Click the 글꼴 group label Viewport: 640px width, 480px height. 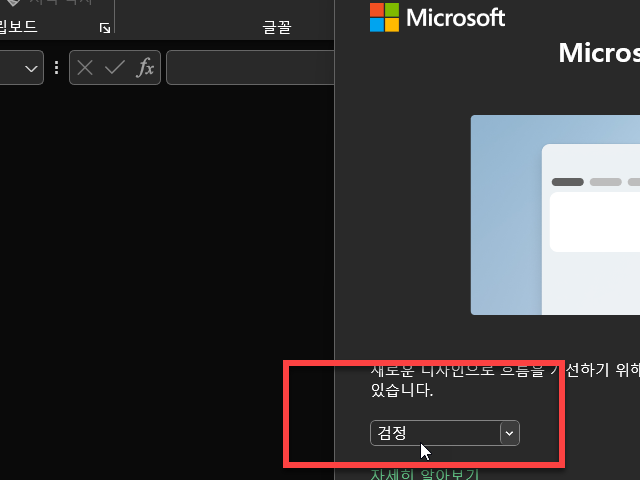(277, 27)
